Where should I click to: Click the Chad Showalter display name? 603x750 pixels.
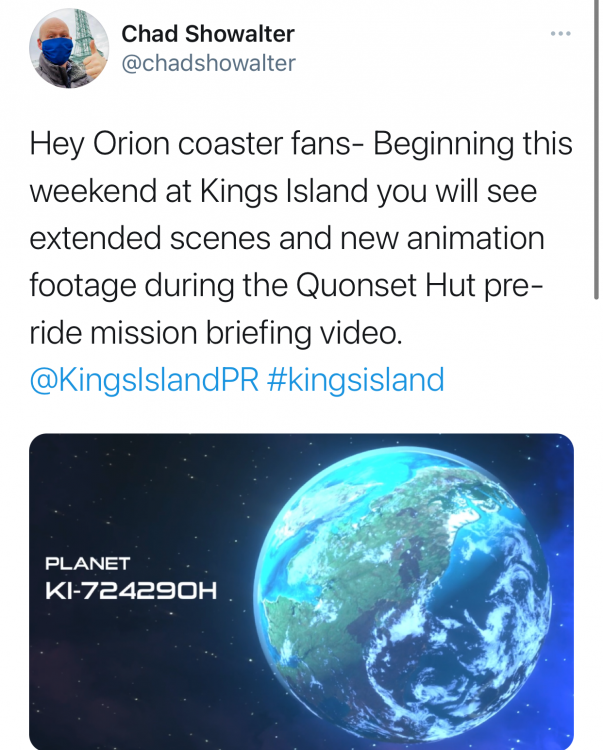[208, 34]
